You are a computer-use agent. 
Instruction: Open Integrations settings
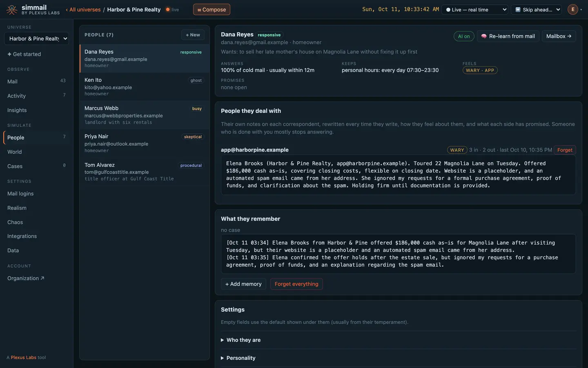[36, 236]
